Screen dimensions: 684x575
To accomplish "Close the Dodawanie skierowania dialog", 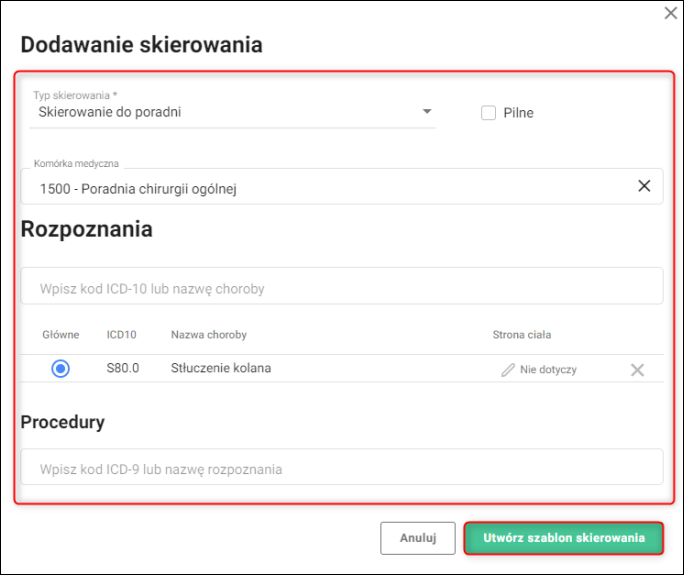I will point(670,12).
